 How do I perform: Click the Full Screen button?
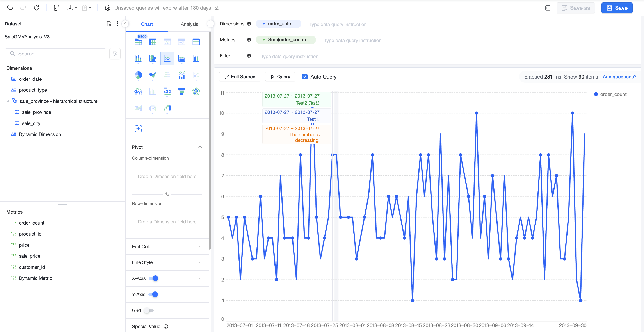tap(240, 77)
